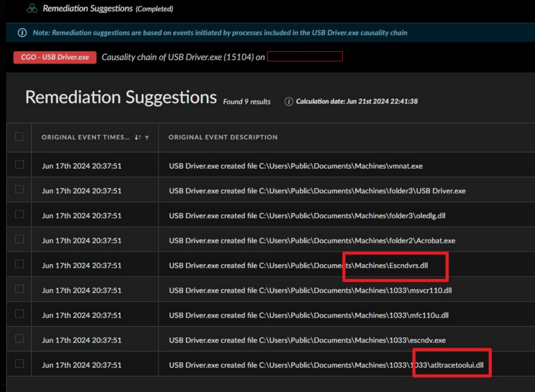Viewport: 535px width, 392px height.
Task: Check the row containing vmnat.exe
Action: click(x=18, y=164)
